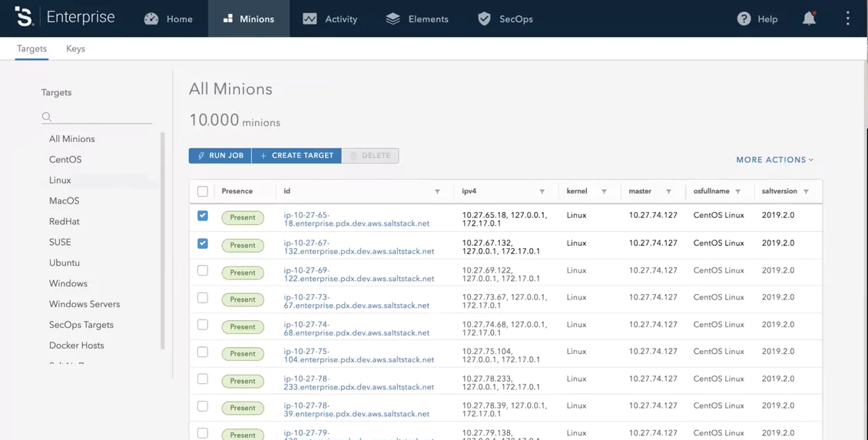Select the Linux target

[x=60, y=180]
